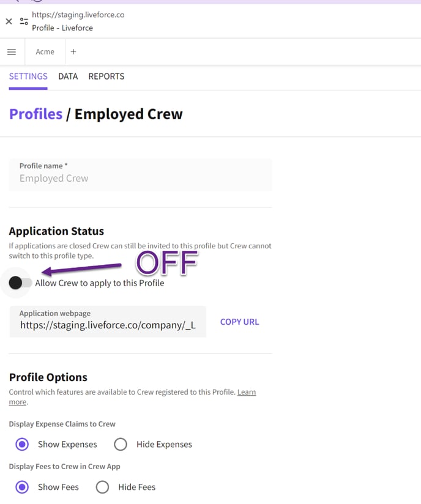Click the Employed Crew page heading
Image resolution: width=421 pixels, height=504 pixels.
129,114
